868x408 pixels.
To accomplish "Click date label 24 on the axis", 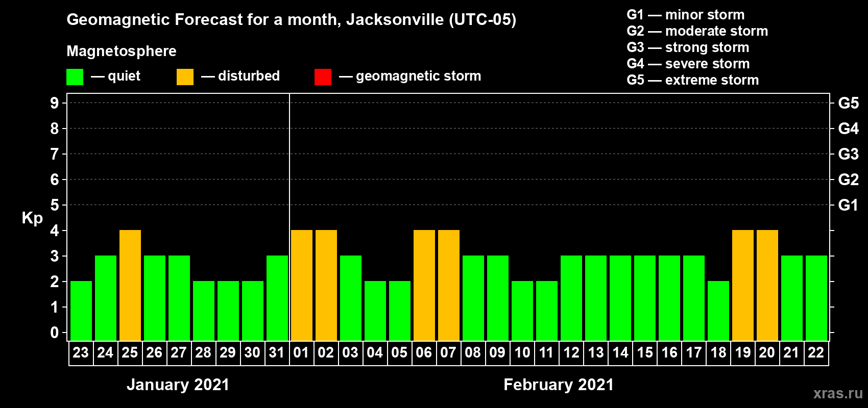I will (x=105, y=352).
